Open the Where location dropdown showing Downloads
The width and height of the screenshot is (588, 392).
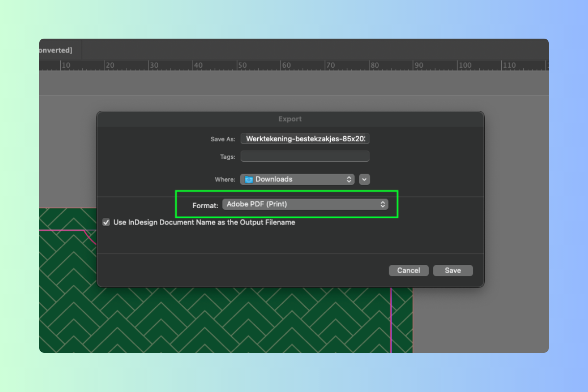(297, 179)
